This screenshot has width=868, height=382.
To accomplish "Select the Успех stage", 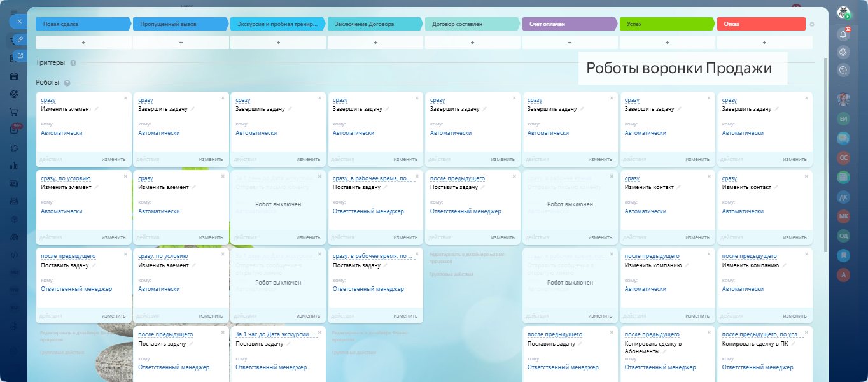I will click(668, 24).
